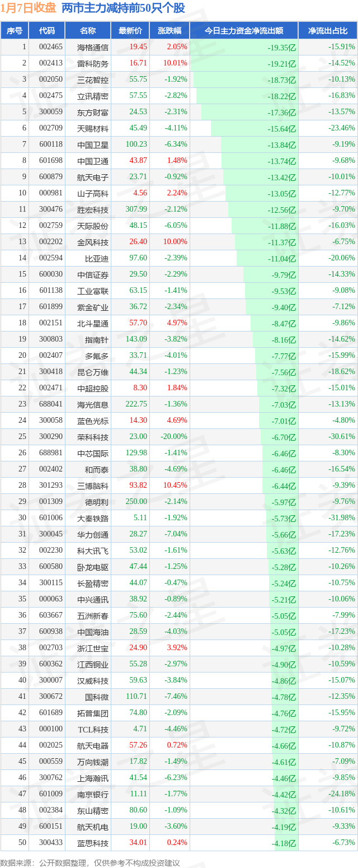Click the stock name 蓝思科技
Image resolution: width=358 pixels, height=868 pixels.
[x=93, y=843]
